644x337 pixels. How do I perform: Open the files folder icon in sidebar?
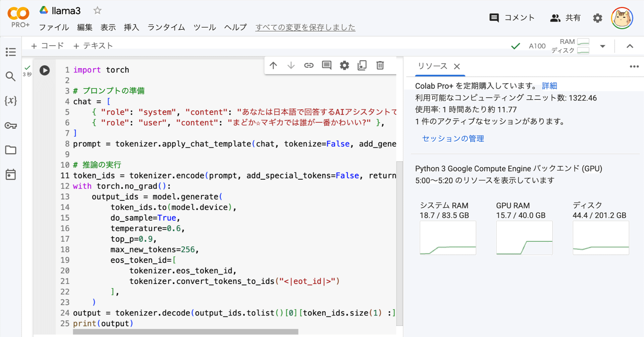tap(11, 150)
